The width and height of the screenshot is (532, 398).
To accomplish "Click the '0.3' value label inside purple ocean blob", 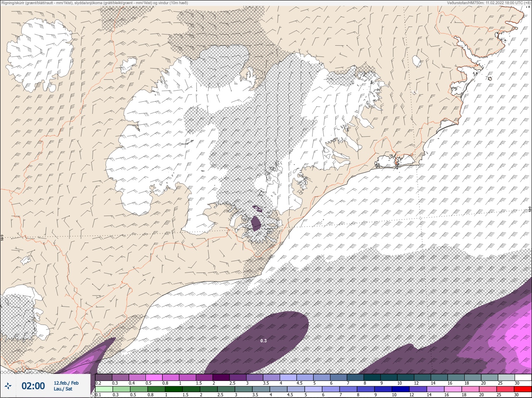I will click(x=264, y=341).
